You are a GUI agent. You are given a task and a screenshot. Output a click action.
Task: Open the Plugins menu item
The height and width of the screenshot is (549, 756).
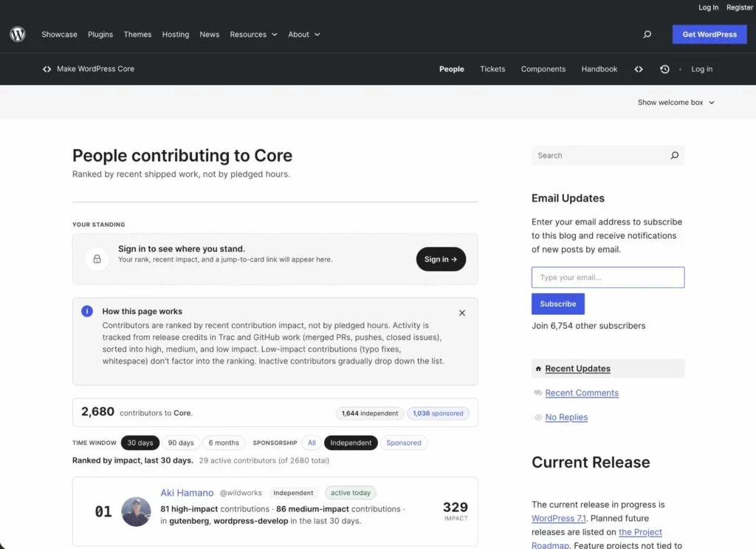tap(100, 34)
